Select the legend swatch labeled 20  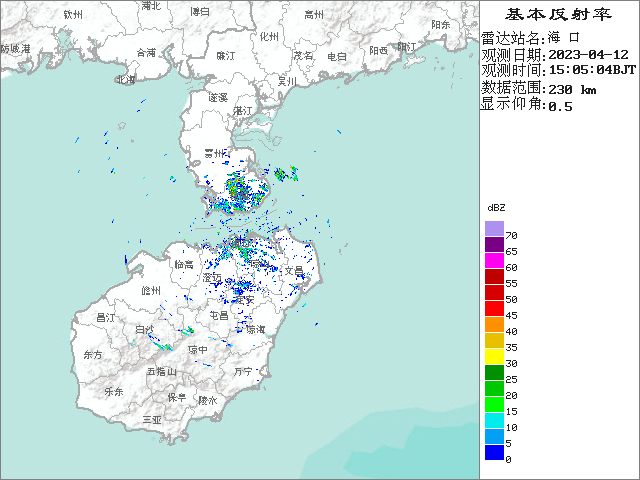494,388
